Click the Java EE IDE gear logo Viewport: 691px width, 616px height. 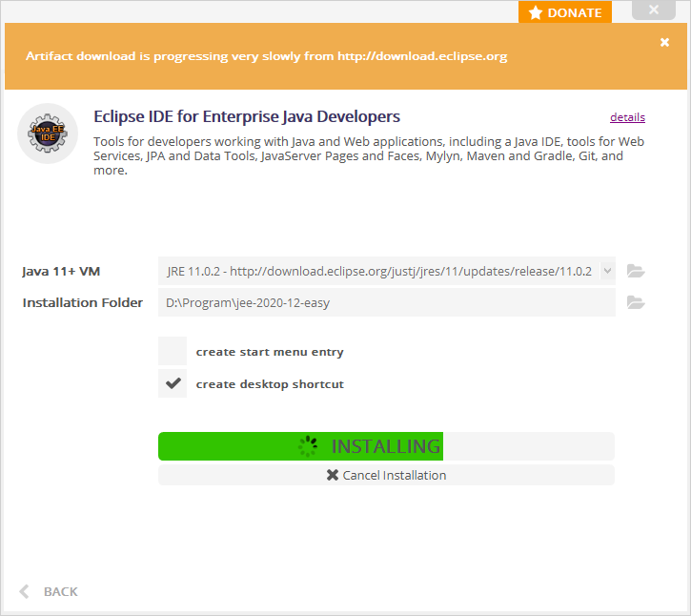pyautogui.click(x=48, y=133)
